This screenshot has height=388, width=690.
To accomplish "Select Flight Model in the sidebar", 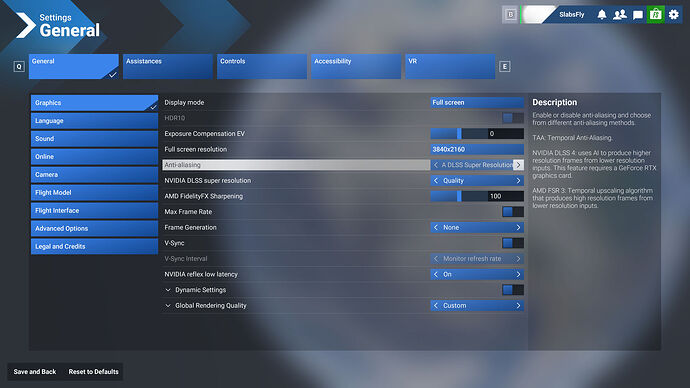I will pos(94,193).
